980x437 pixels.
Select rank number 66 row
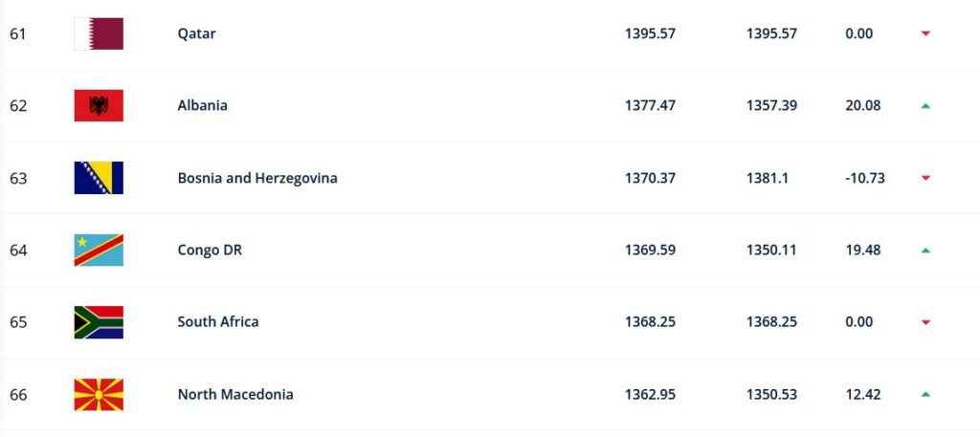pyautogui.click(x=490, y=395)
